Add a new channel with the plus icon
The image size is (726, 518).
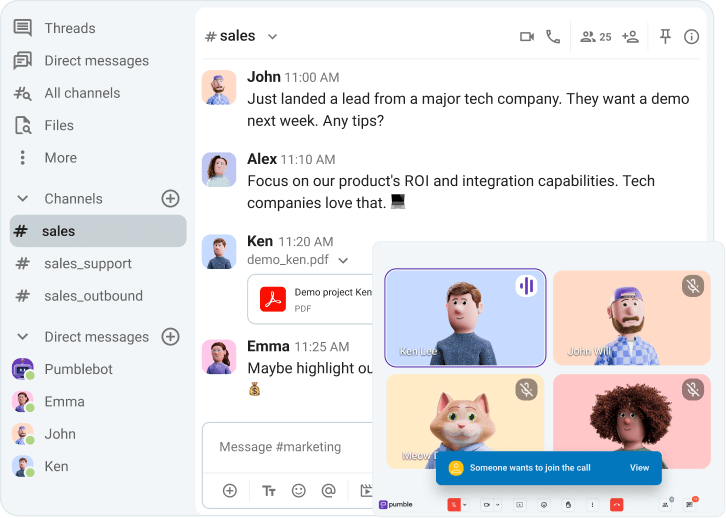(170, 199)
